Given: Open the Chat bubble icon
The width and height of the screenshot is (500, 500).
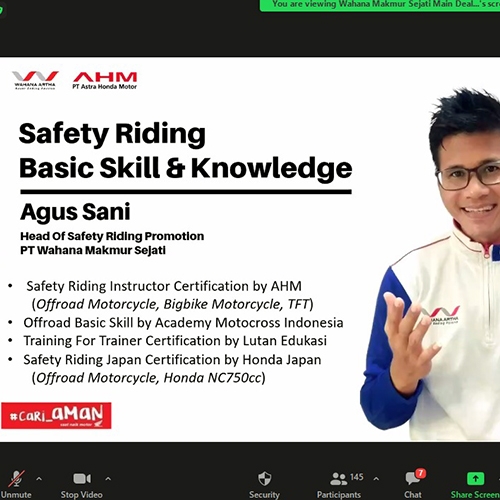Looking at the screenshot, I should point(413,479).
